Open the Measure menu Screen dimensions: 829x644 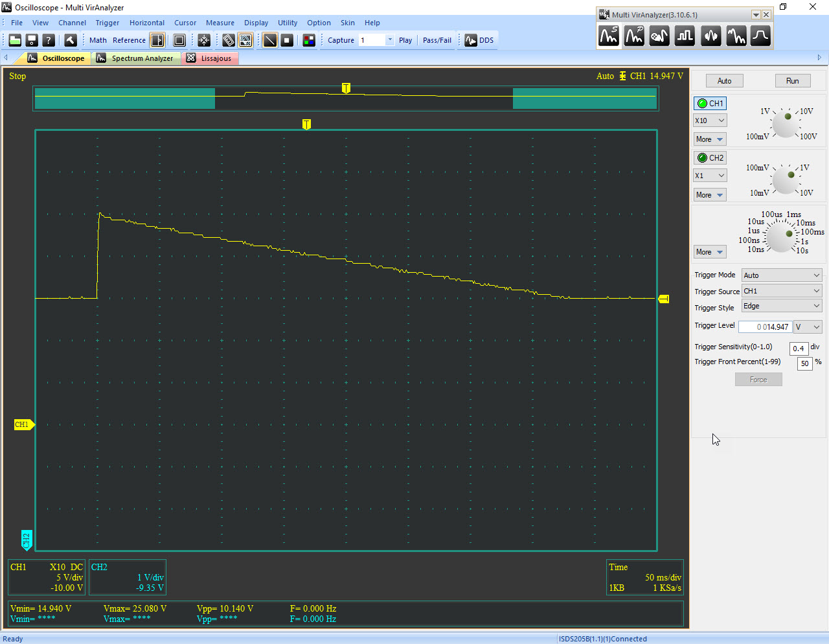tap(220, 23)
